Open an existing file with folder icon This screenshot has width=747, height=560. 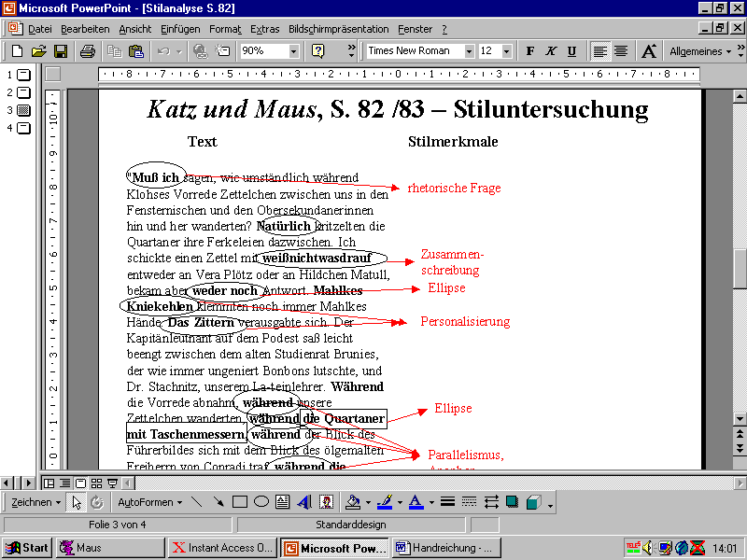point(38,51)
